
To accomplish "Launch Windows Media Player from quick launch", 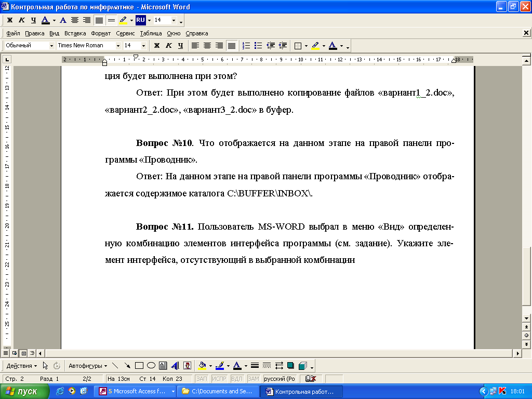I will (72, 391).
